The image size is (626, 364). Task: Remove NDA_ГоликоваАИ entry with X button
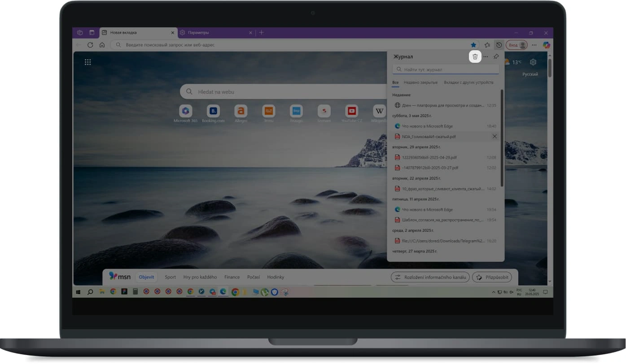(x=495, y=136)
